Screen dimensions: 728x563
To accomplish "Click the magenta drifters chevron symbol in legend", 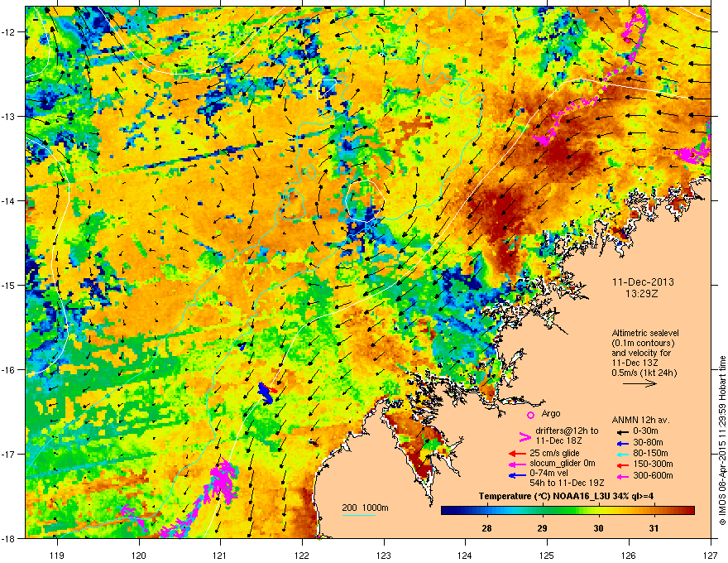I will click(524, 436).
